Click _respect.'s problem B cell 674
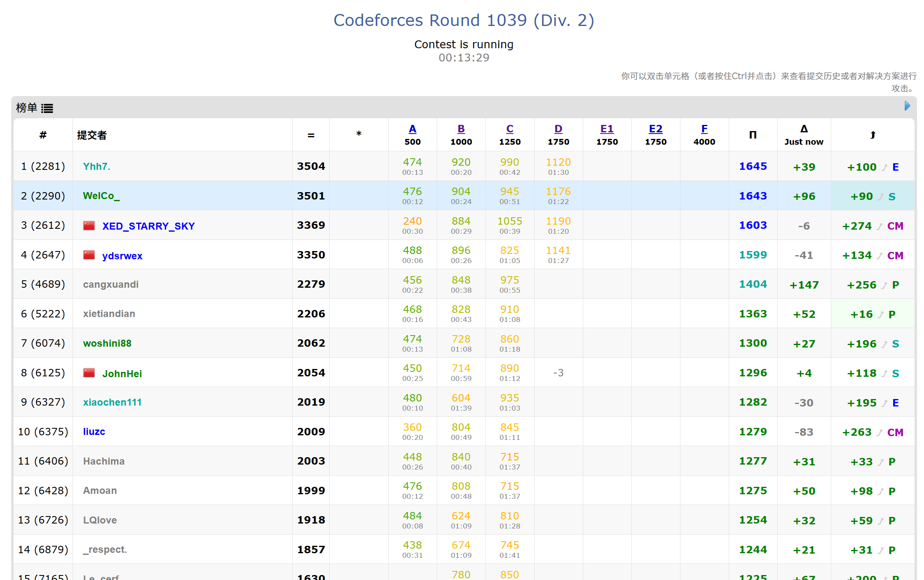The height and width of the screenshot is (580, 924). pos(461,549)
